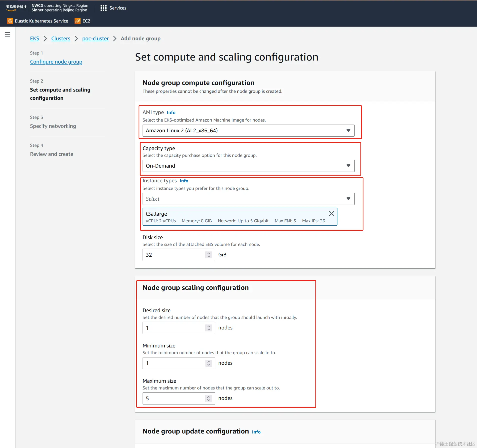Viewport: 477px width, 448px height.
Task: Remove the t3a.large instance type
Action: click(x=331, y=214)
